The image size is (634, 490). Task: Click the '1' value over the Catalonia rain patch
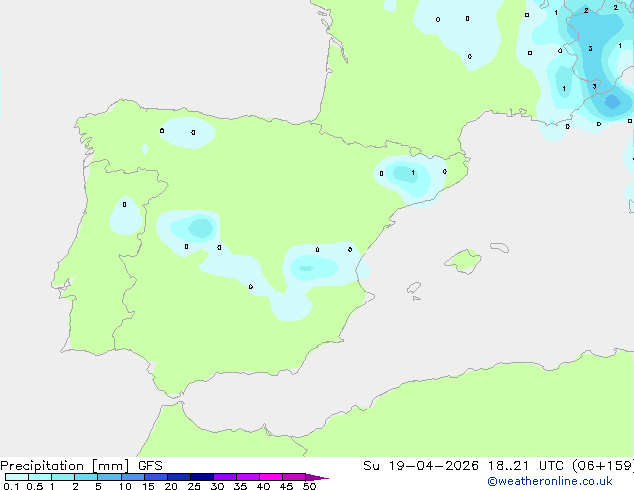click(x=413, y=173)
